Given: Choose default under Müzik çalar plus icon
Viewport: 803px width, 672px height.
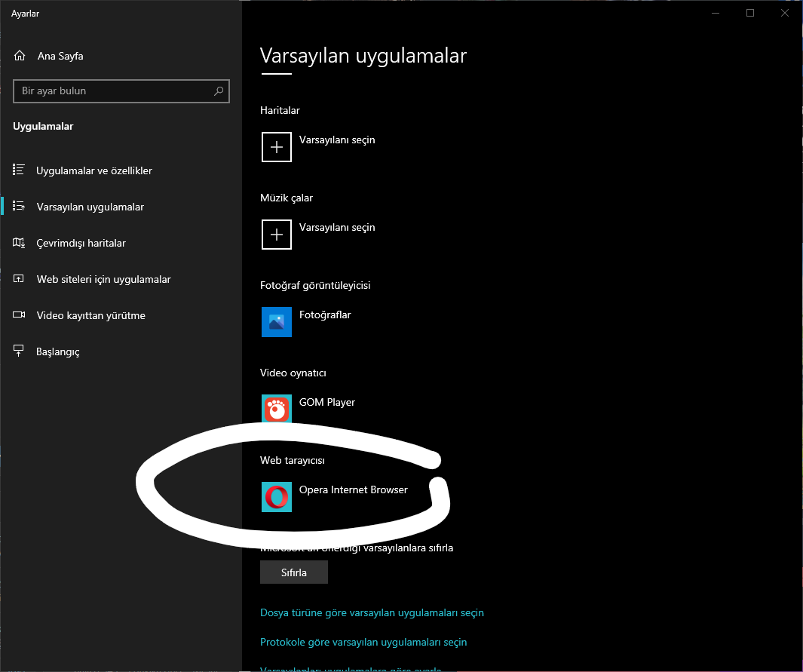Looking at the screenshot, I should 277,235.
